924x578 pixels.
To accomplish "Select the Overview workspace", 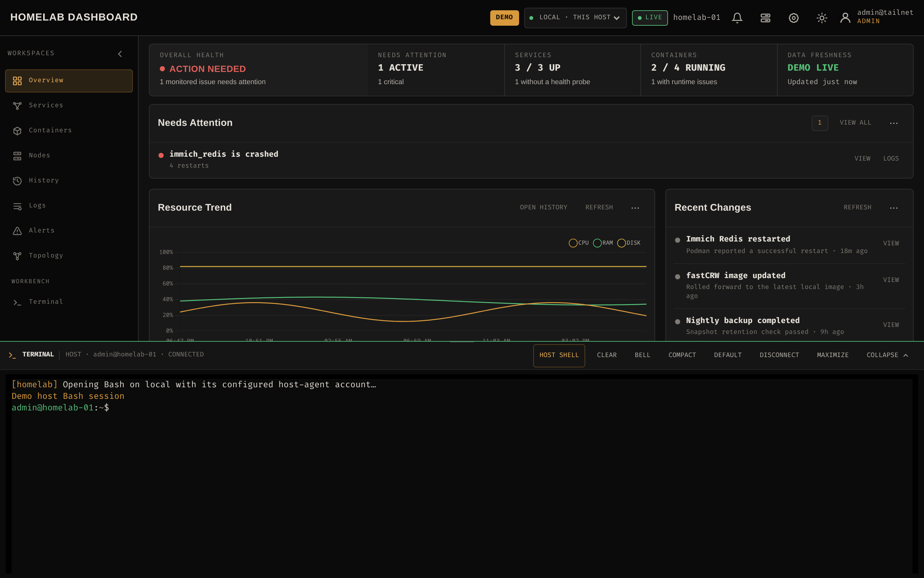I will [x=69, y=81].
